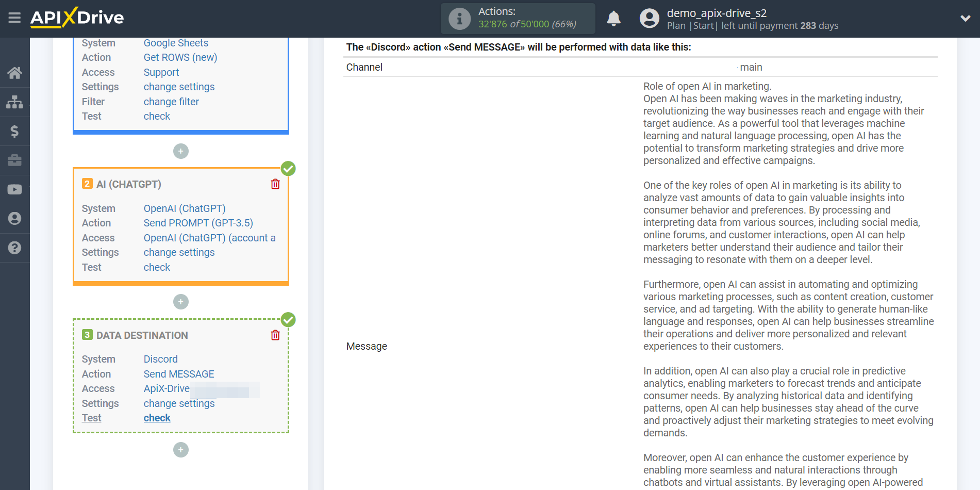Open the actions info icon

pos(459,19)
